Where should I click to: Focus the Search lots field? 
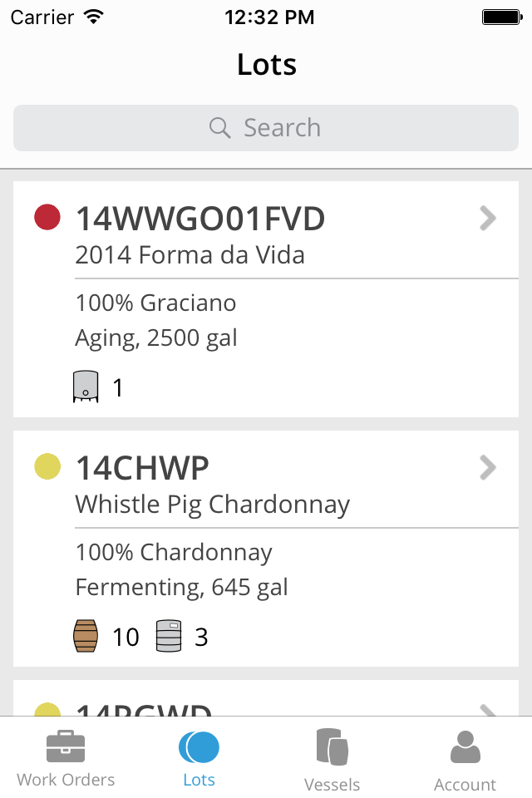[x=266, y=128]
